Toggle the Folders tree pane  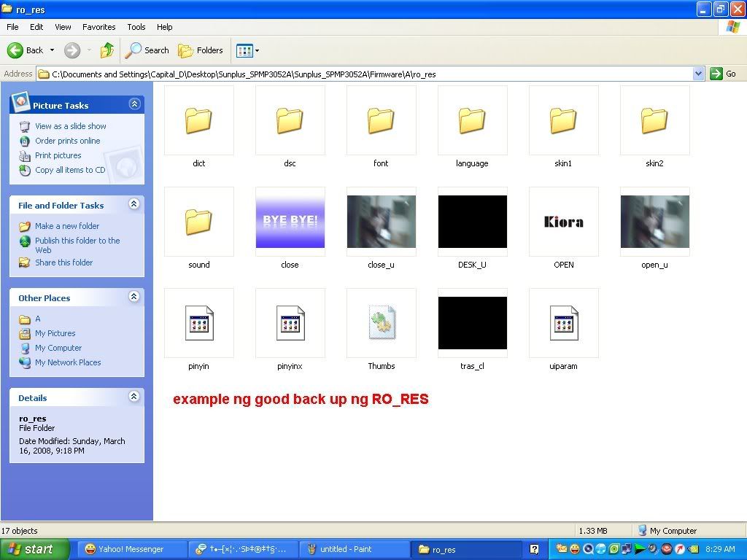(200, 50)
